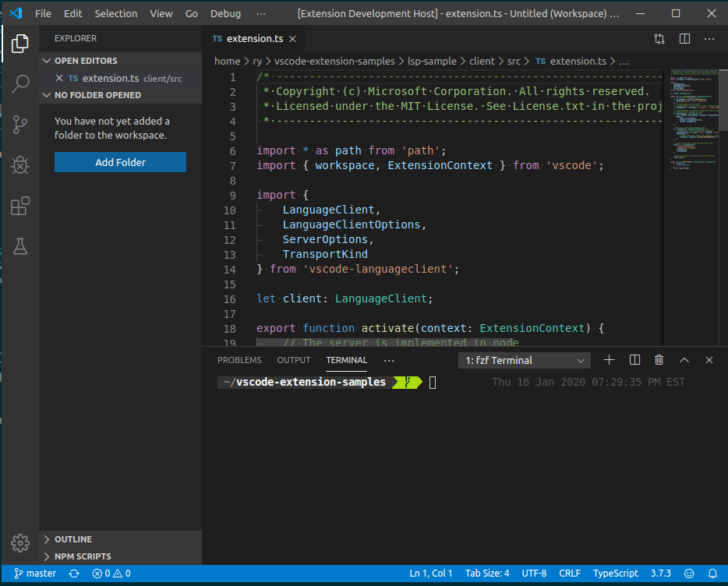Click TypeScript version 3.7.3
This screenshot has width=728, height=586.
coord(661,574)
